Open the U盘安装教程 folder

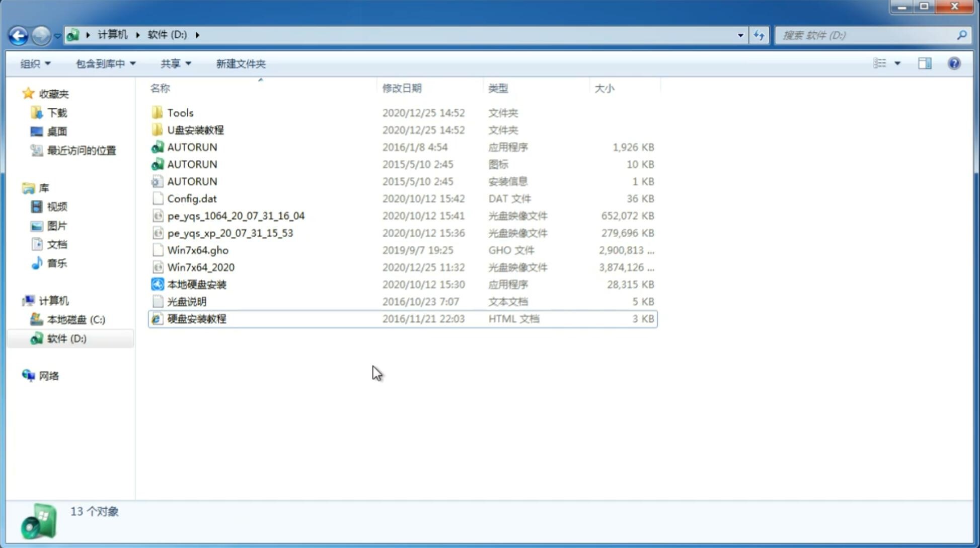196,129
